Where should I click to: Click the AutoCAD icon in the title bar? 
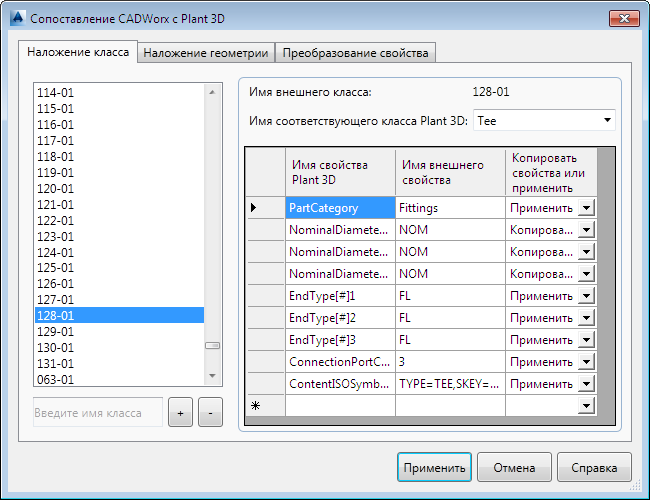(18, 18)
